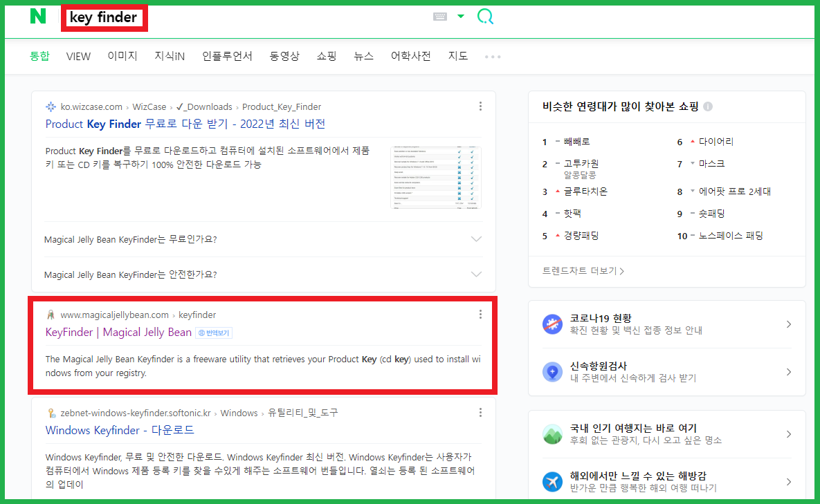
Task: Click shopping trend item 핫팩
Action: pos(572,214)
